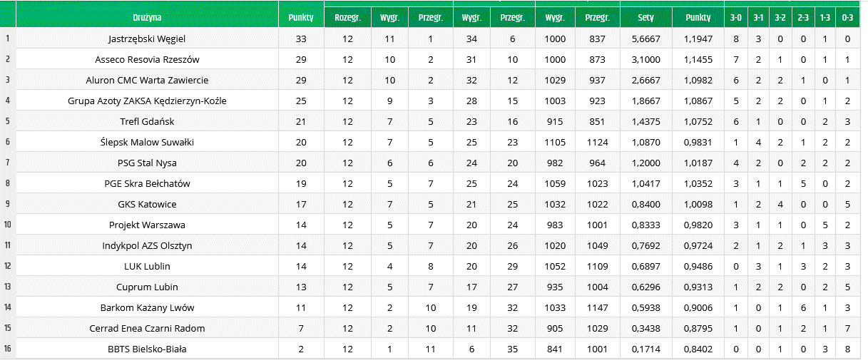Screen dimensions: 868x363
Task: Select Aluron CMC Warta Zawiercie team
Action: 147,81
